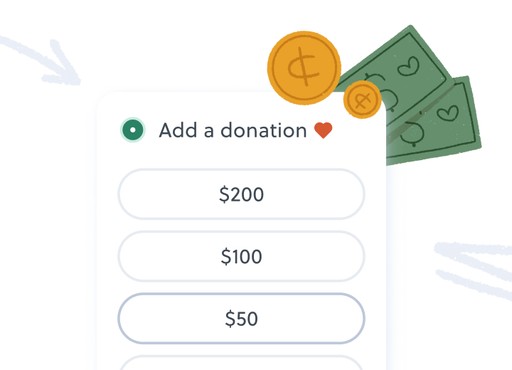Viewport: 512px width, 370px height.
Task: Click the large gold coin icon
Action: [304, 68]
